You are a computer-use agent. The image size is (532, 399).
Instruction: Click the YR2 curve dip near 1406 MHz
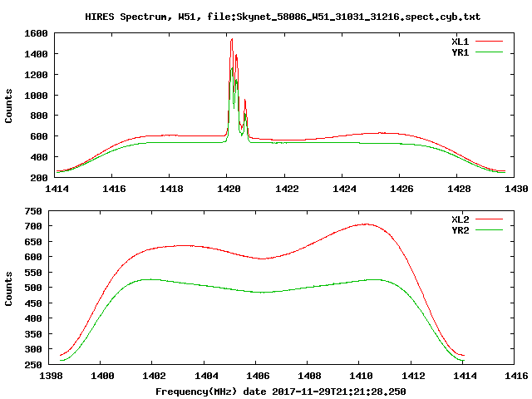pyautogui.click(x=263, y=292)
